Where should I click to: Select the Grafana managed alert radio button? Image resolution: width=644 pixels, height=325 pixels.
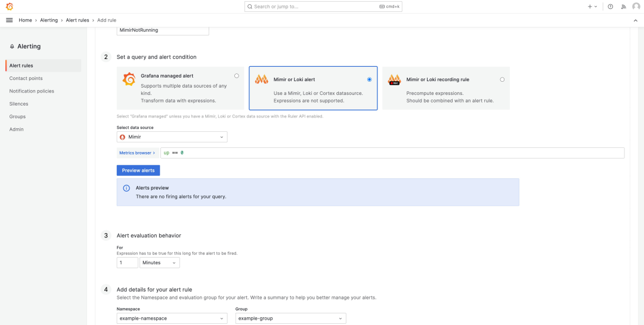tap(237, 76)
